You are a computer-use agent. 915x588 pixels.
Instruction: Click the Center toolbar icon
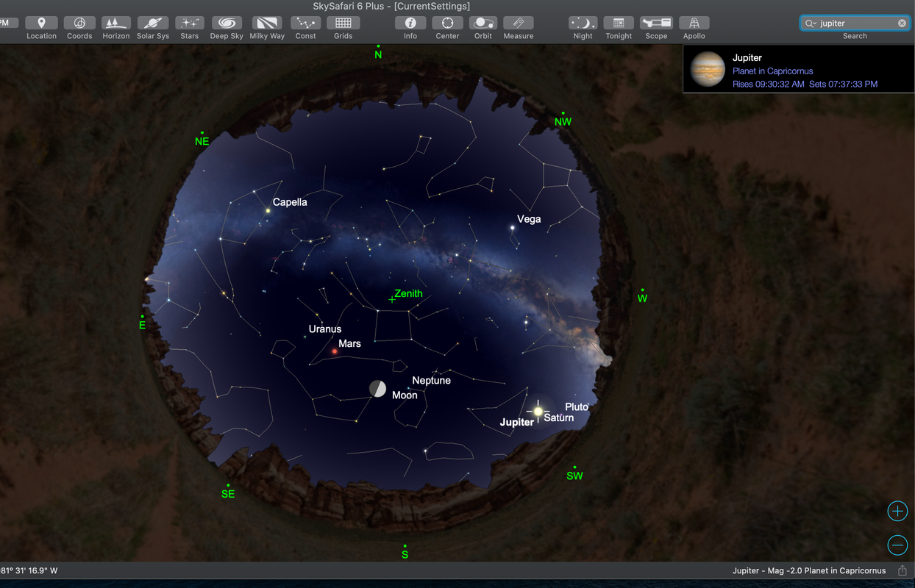447,23
